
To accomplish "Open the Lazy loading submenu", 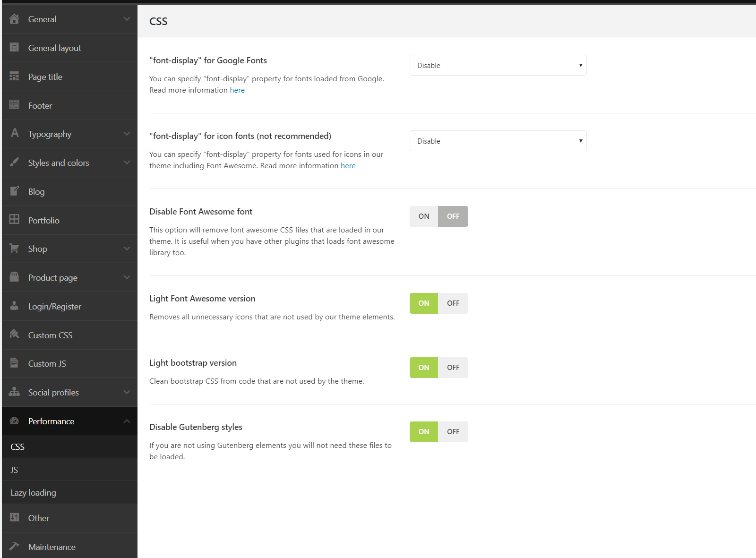I will pyautogui.click(x=69, y=492).
